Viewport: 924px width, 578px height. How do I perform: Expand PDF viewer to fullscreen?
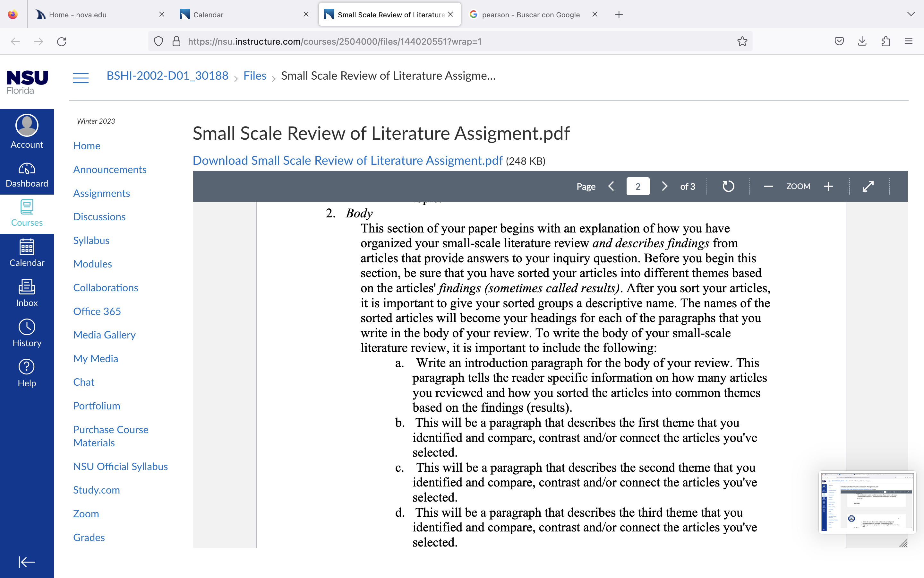868,186
